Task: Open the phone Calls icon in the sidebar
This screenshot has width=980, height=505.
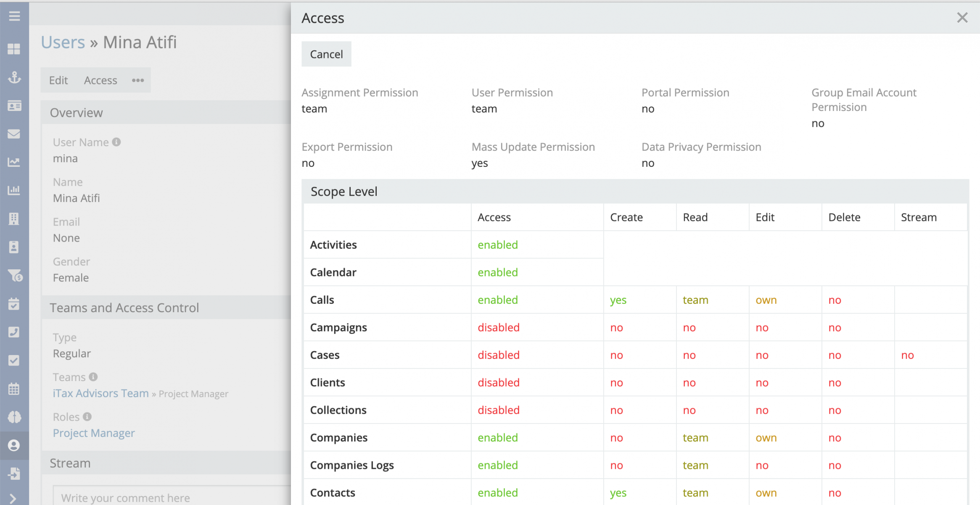Action: click(x=14, y=332)
